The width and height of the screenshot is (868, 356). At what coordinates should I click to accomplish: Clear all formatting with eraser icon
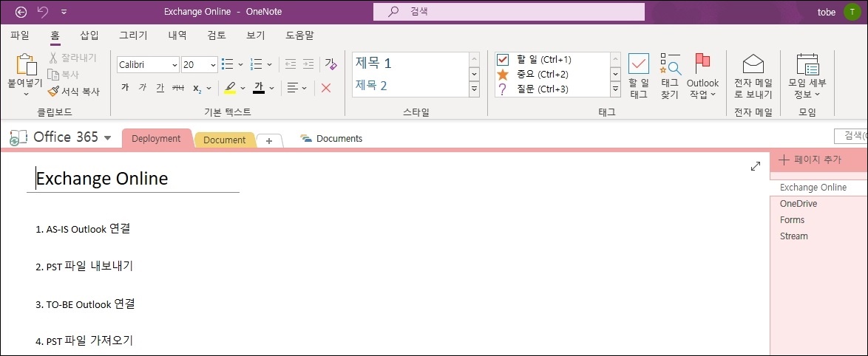pyautogui.click(x=330, y=65)
